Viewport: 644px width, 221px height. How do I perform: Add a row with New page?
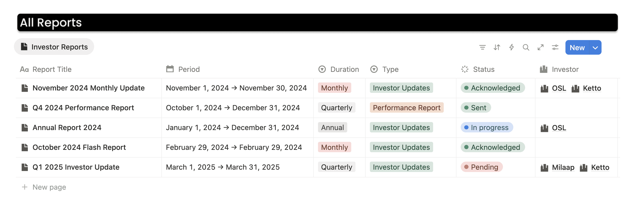point(49,187)
